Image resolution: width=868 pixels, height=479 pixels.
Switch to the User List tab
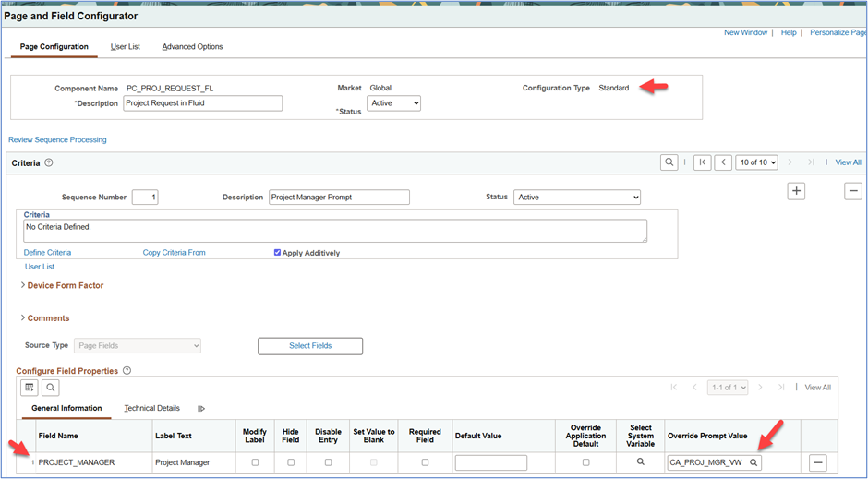(x=125, y=46)
